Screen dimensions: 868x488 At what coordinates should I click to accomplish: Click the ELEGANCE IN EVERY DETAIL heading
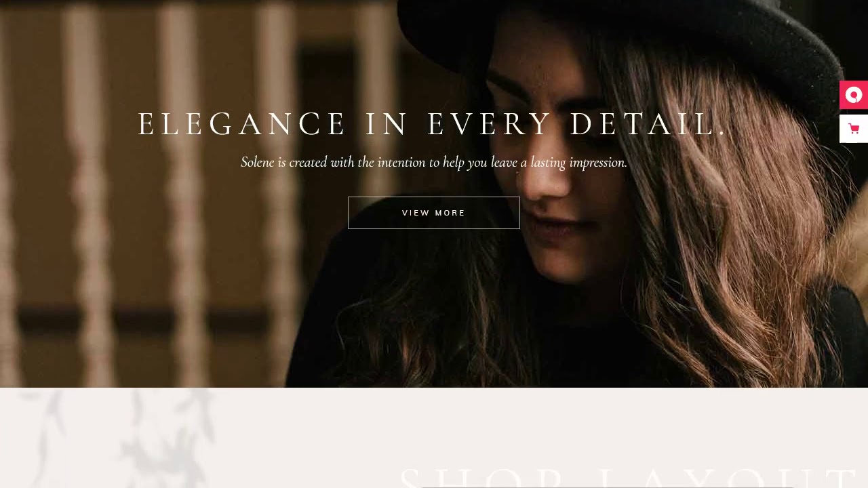pos(433,125)
